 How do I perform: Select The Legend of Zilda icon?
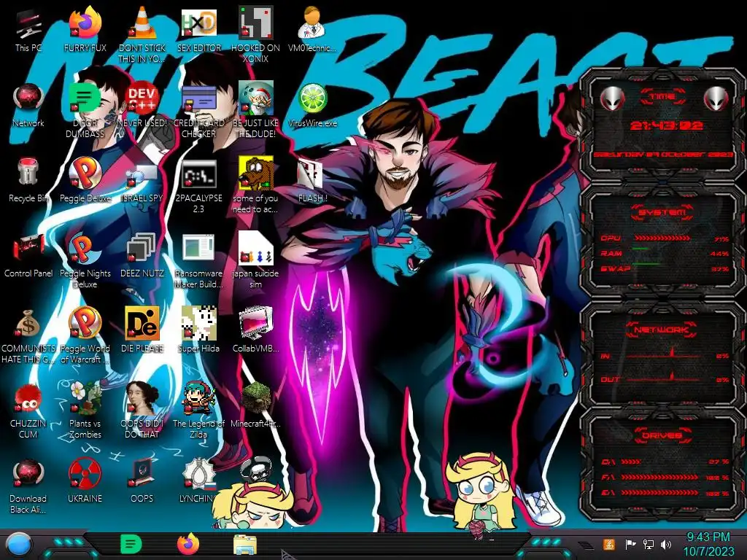[x=199, y=411]
